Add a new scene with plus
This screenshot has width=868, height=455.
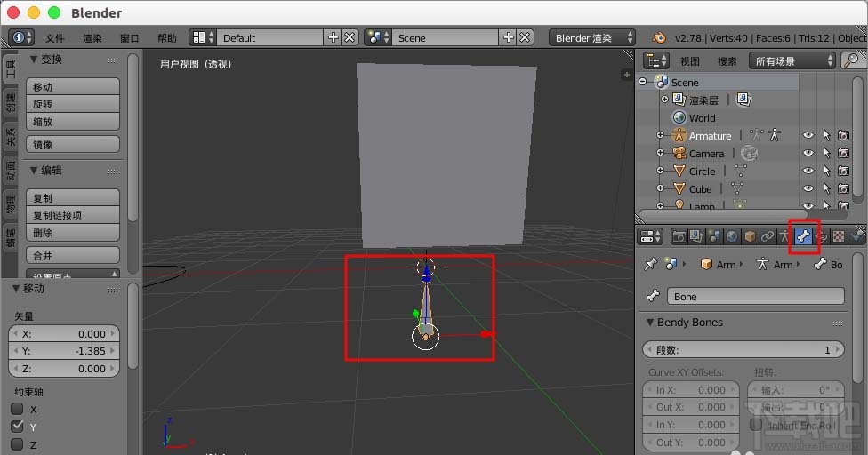(508, 37)
